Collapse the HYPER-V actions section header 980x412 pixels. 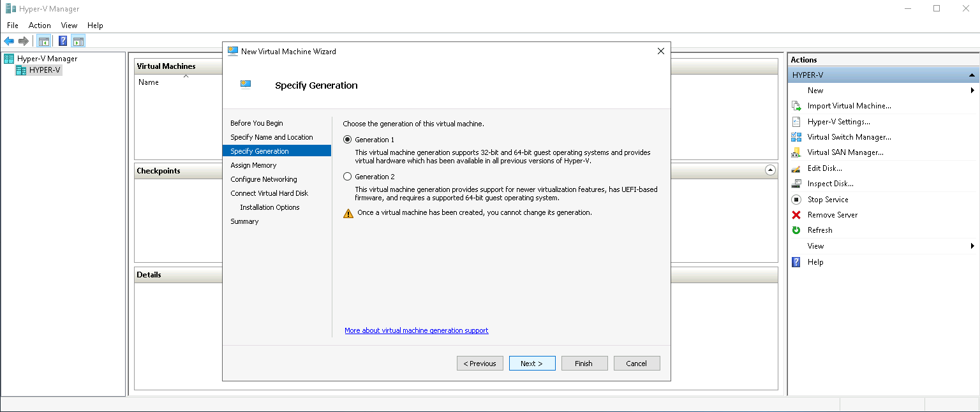(972, 75)
